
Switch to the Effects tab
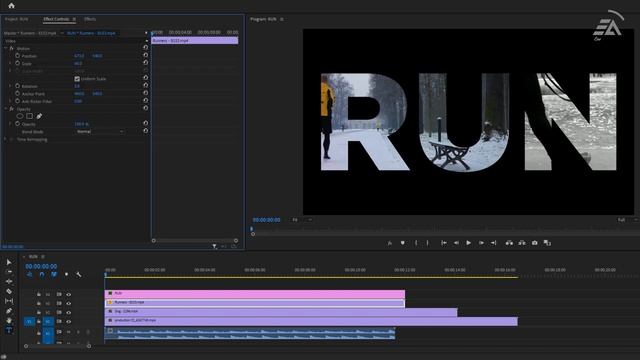coord(90,19)
